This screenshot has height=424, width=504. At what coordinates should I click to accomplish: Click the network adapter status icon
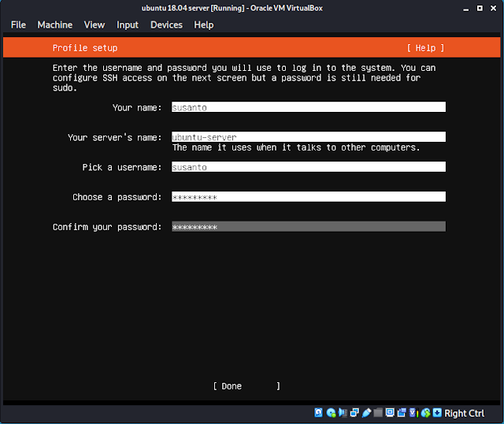click(x=354, y=413)
